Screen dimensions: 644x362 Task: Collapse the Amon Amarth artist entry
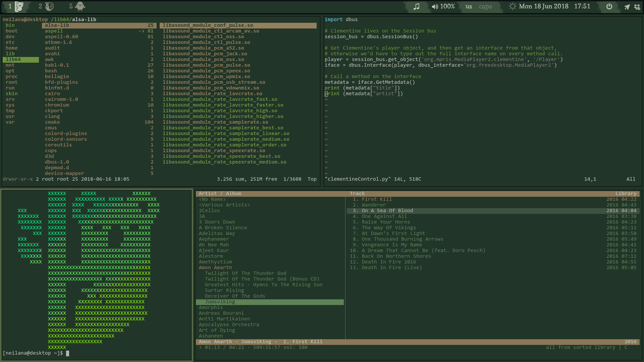click(215, 267)
